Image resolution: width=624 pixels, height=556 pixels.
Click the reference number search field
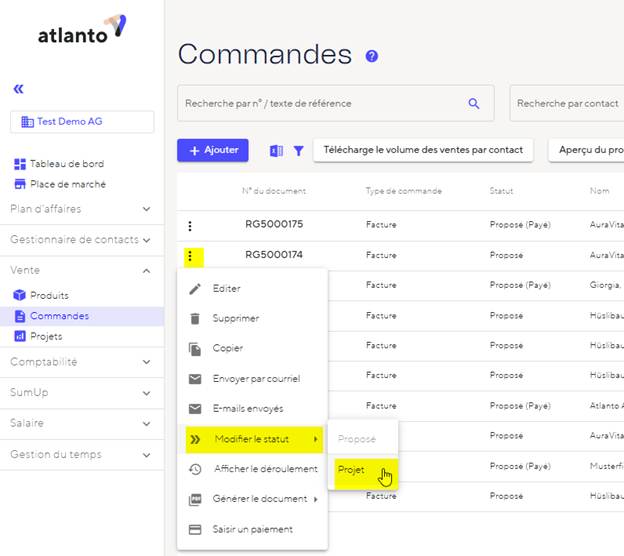[320, 103]
